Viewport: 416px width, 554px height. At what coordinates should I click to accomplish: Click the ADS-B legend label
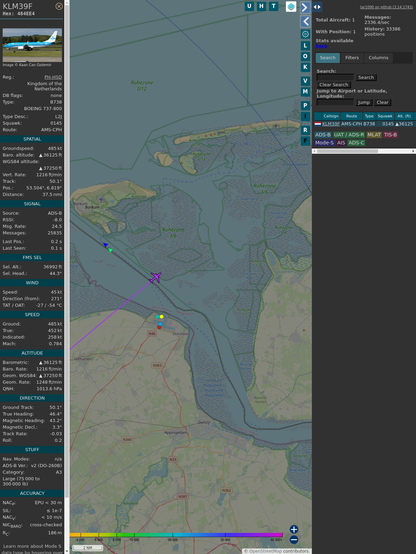tap(323, 135)
